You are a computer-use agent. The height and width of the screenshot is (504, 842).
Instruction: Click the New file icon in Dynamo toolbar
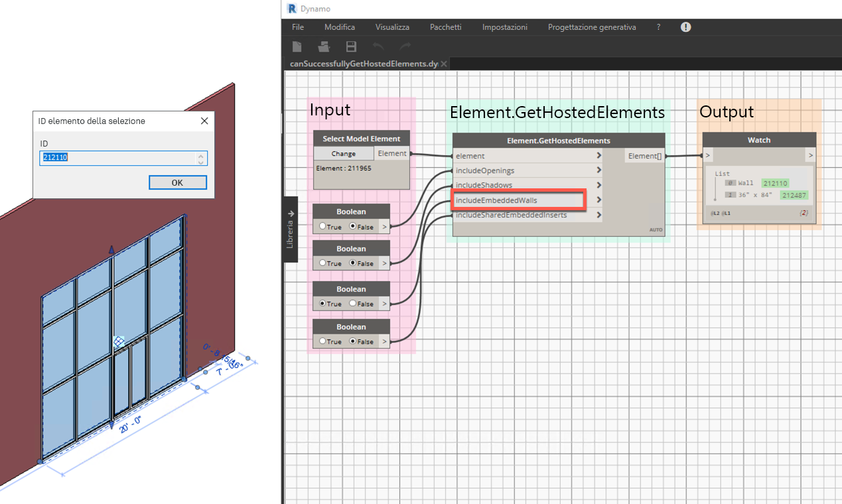[x=298, y=46]
